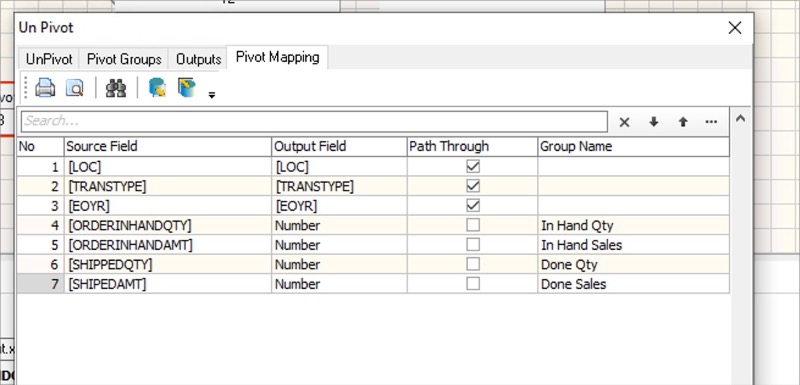Select the [SHIPEDAMT] source field cell
The width and height of the screenshot is (800, 385).
tap(168, 284)
